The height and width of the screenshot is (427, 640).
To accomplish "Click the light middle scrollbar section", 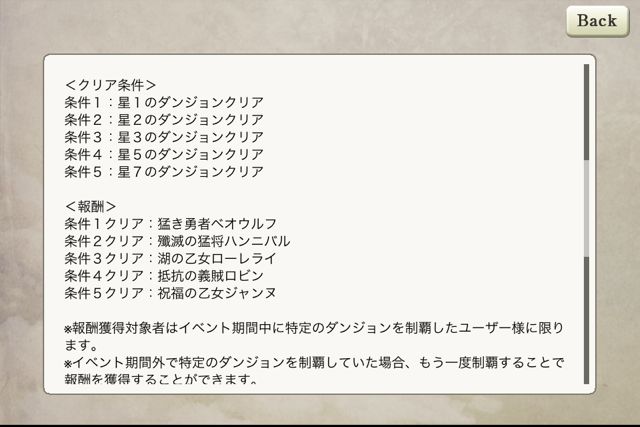I will [x=586, y=209].
